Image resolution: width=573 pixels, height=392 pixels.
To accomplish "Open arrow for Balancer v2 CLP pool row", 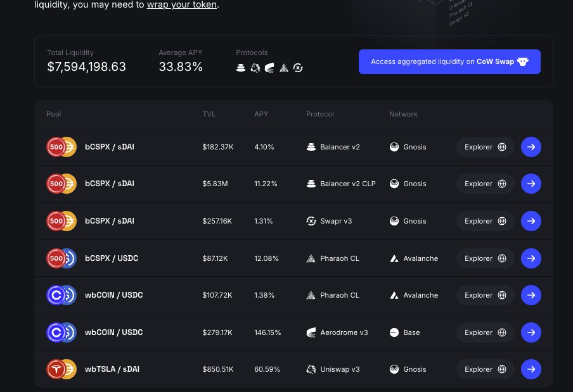I will [531, 184].
